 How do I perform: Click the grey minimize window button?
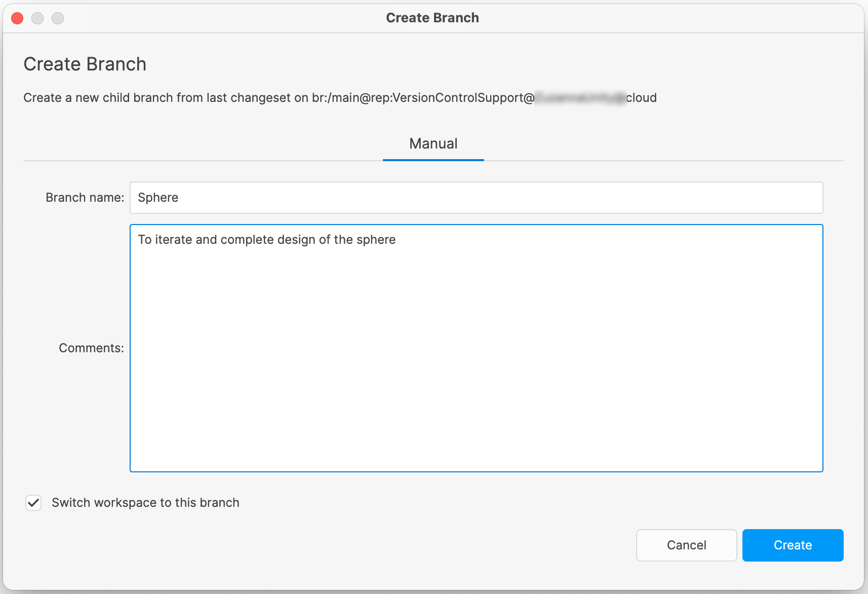[x=37, y=18]
